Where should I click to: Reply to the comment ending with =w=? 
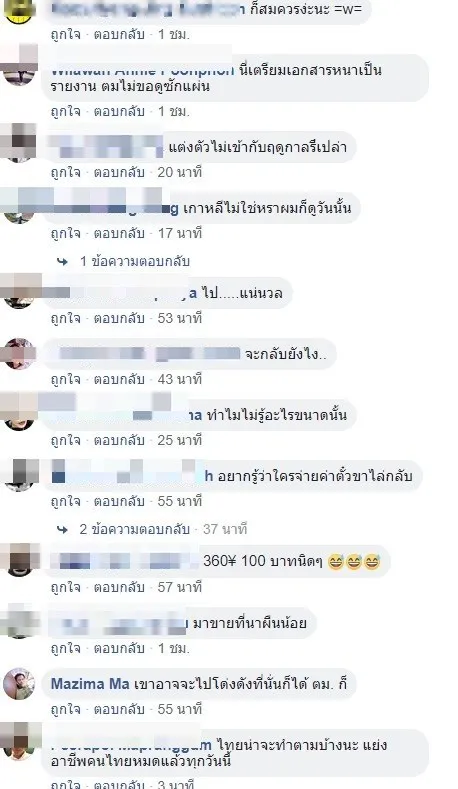point(119,34)
